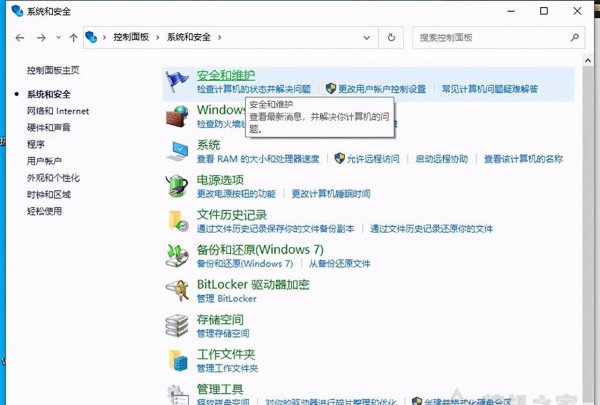Go forward with the right arrow
Image resolution: width=600 pixels, height=405 pixels.
pos(41,38)
